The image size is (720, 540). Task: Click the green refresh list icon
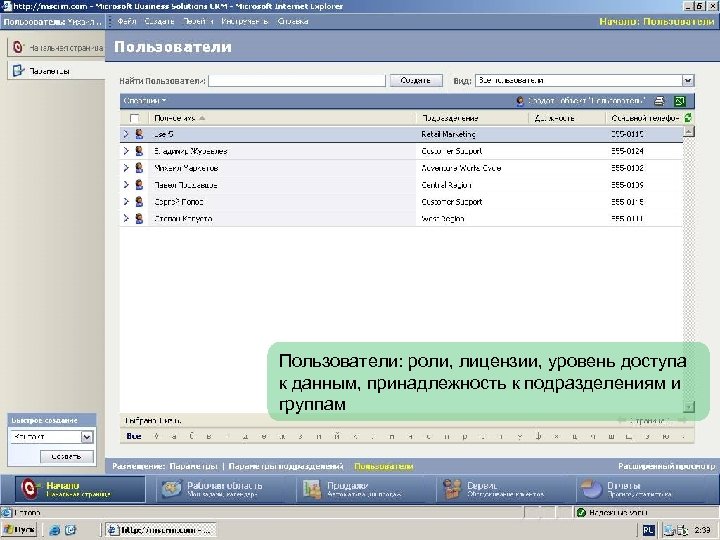coord(688,118)
